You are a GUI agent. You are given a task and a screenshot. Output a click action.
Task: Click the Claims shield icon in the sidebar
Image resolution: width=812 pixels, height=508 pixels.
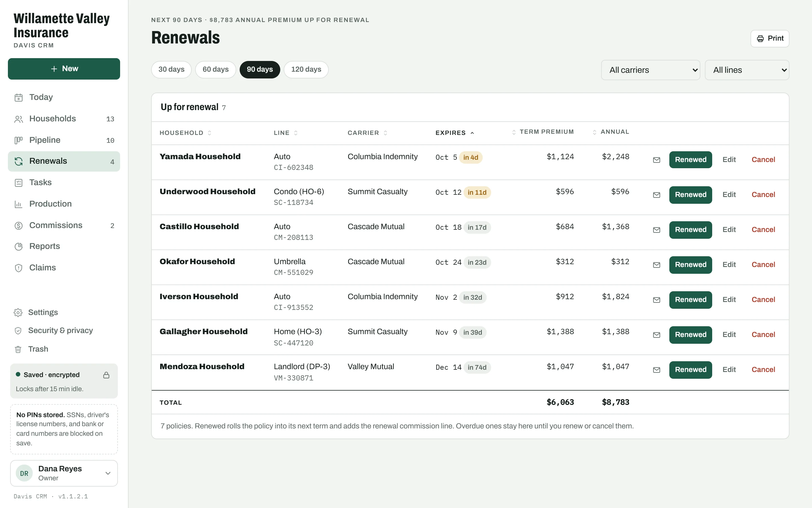pos(18,268)
